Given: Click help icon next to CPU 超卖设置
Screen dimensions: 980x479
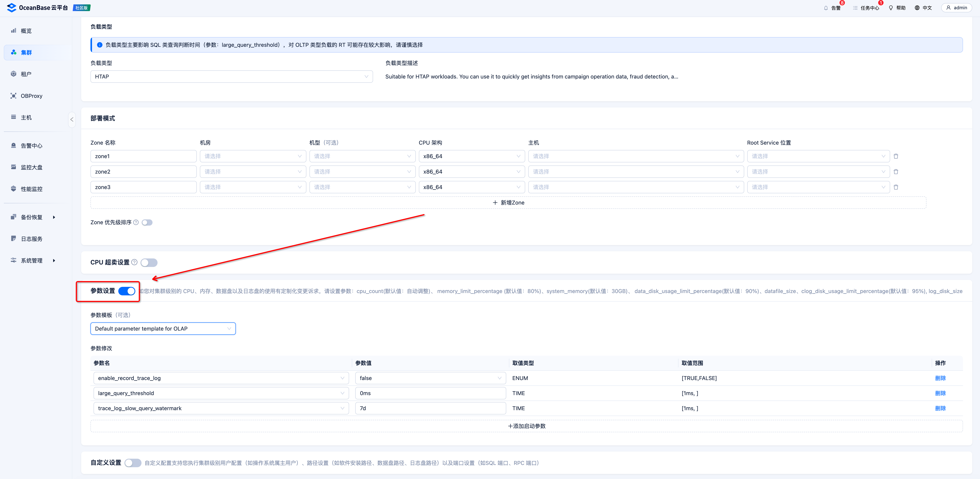Looking at the screenshot, I should (134, 262).
